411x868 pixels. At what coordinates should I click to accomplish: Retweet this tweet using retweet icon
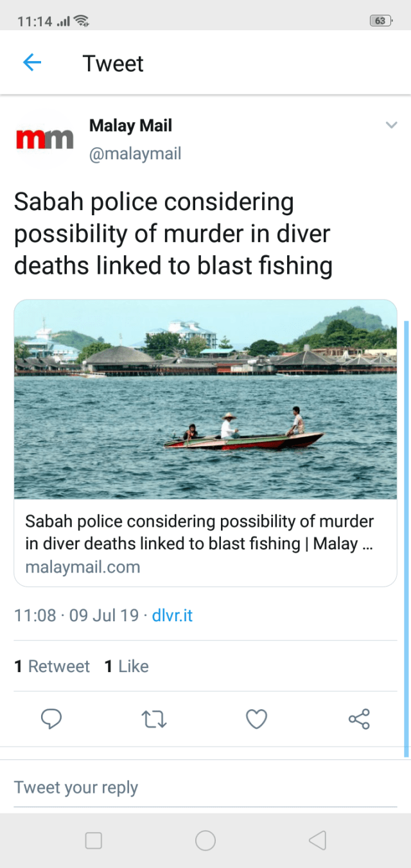tap(153, 719)
